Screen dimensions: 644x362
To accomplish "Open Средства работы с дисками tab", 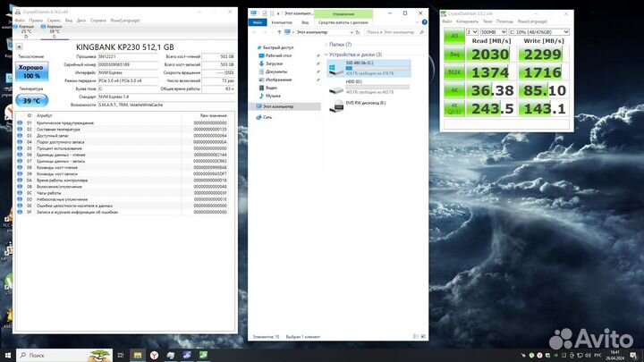I will pos(343,22).
